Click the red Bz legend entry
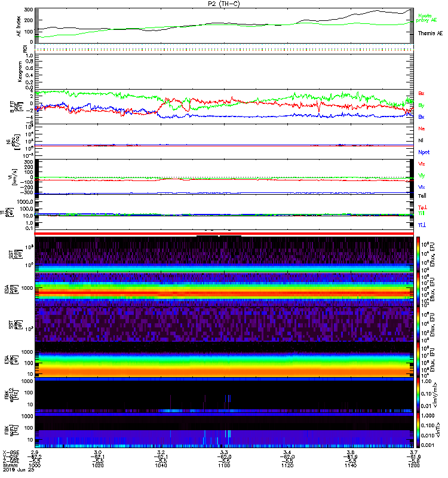Image resolution: width=448 pixels, height=478 pixels. point(421,94)
